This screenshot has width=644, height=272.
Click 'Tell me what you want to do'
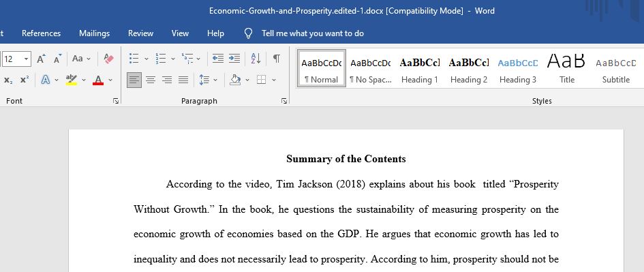(313, 33)
